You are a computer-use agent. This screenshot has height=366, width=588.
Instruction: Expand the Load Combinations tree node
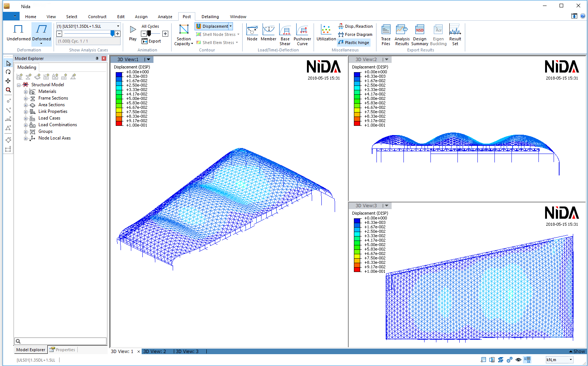tap(26, 125)
